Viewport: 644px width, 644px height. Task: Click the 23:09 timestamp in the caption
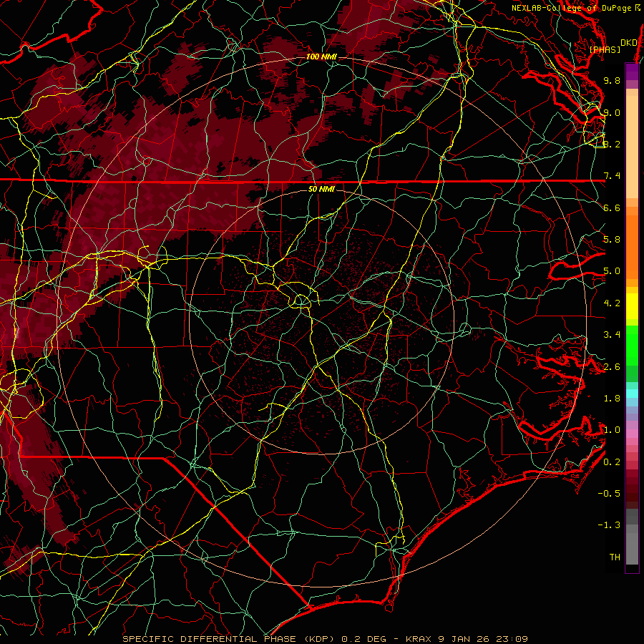tap(511, 639)
